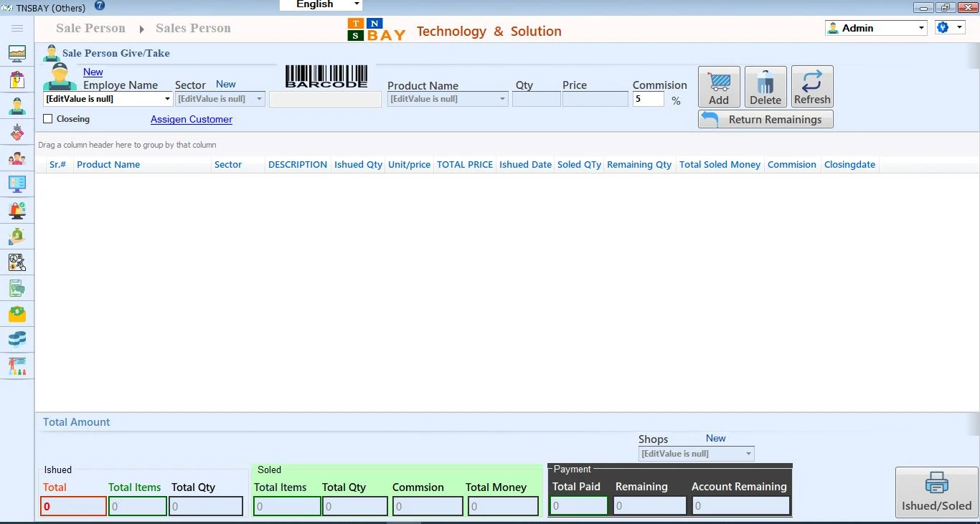The width and height of the screenshot is (980, 524).
Task: Click the database stack icon in sidebar
Action: point(17,338)
